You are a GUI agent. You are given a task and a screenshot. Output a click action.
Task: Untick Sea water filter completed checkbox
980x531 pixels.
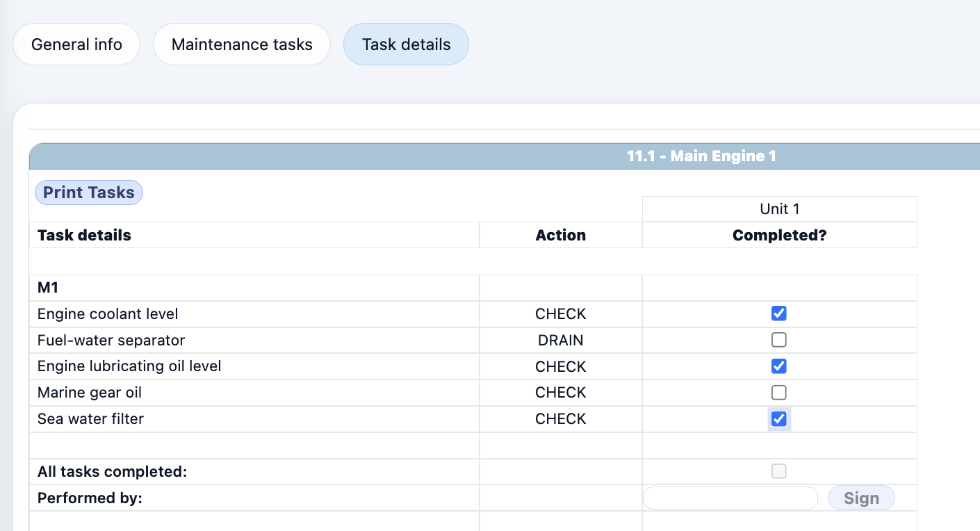779,419
